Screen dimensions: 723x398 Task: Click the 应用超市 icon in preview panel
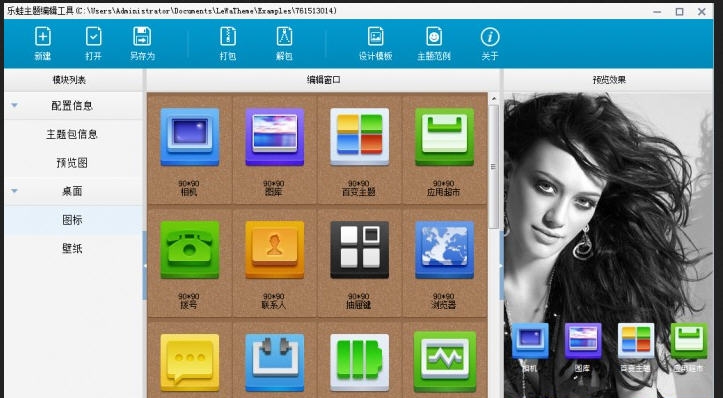click(x=689, y=341)
